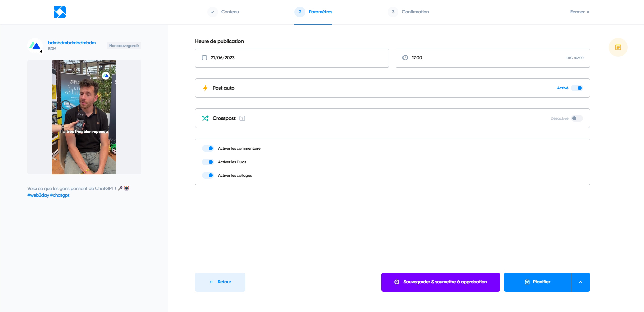Click the publication time field 17:00
Viewport: 644px width, 312px height.
tap(493, 58)
